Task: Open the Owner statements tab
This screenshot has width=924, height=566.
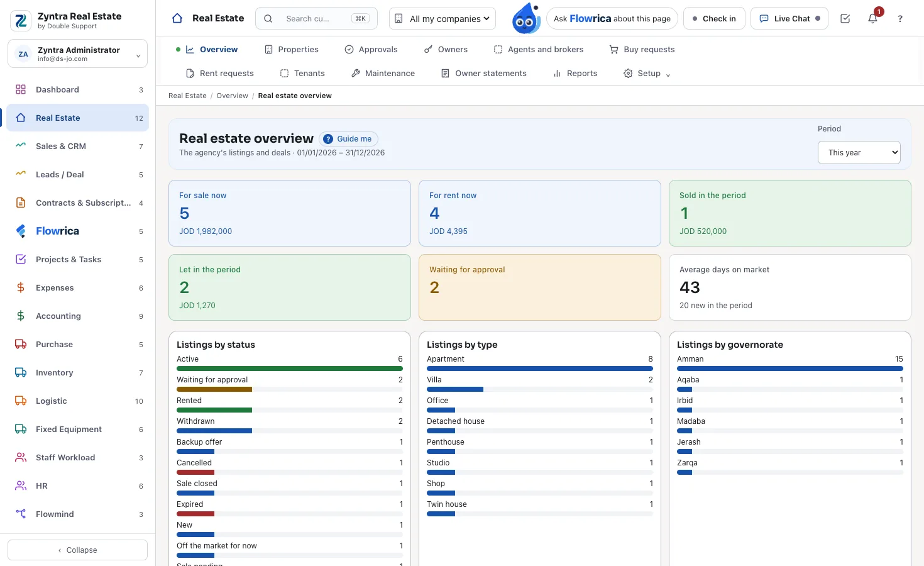Action: pos(484,74)
